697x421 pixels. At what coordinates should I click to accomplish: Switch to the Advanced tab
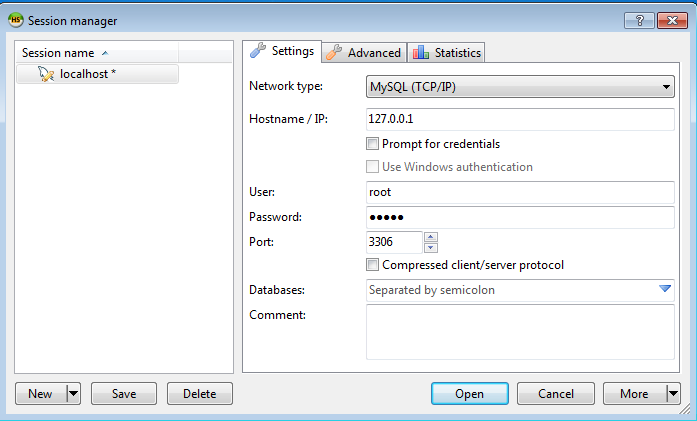tap(365, 53)
